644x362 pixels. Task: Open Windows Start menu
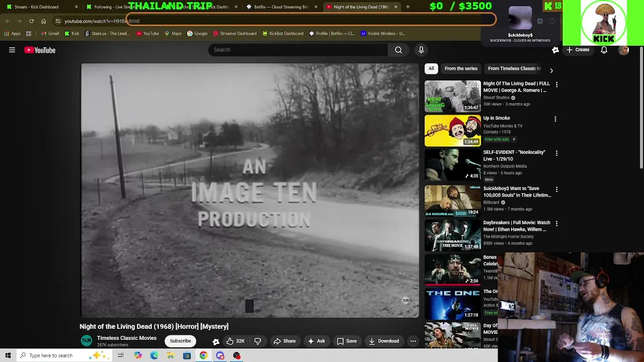8,355
